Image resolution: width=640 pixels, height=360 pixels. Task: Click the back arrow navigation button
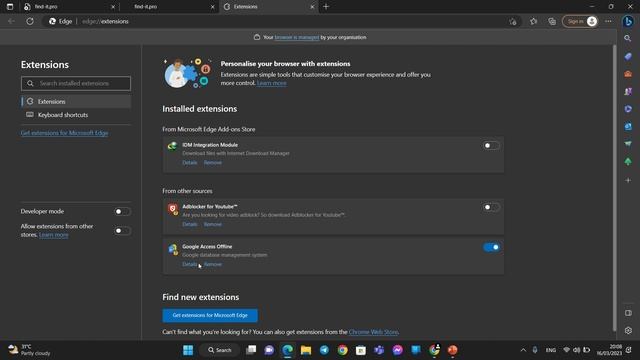tap(11, 21)
